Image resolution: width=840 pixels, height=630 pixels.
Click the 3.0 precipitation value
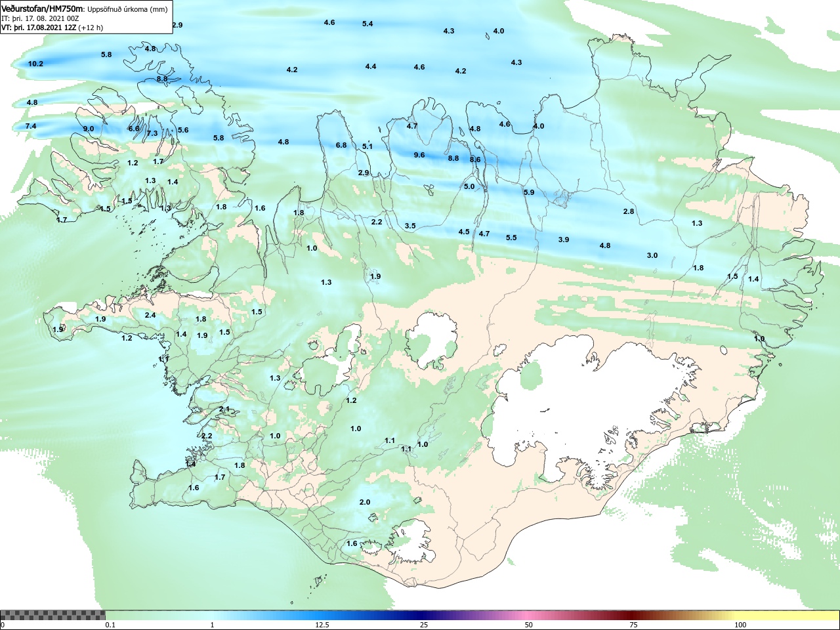(652, 255)
